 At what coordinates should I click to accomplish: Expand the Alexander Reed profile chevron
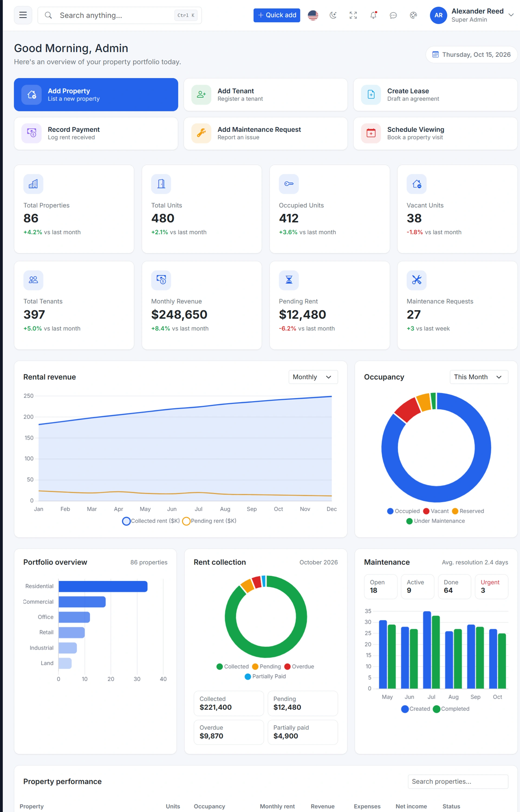pyautogui.click(x=511, y=15)
